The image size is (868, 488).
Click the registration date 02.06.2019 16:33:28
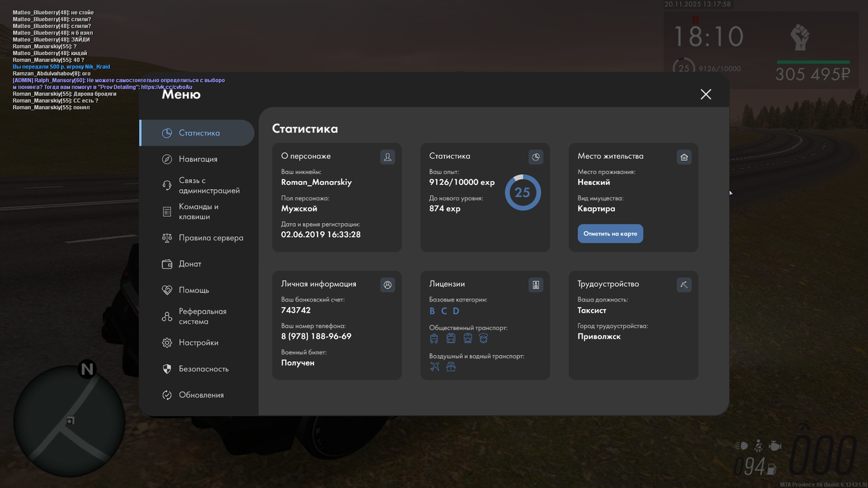click(321, 235)
